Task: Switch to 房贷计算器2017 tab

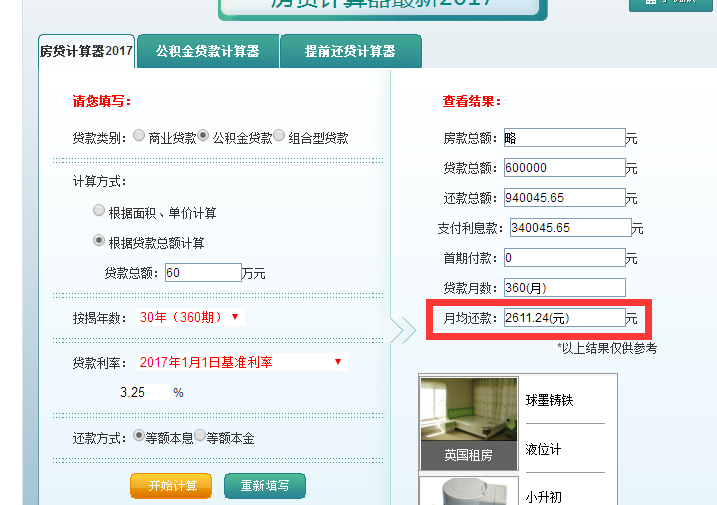Action: point(86,51)
